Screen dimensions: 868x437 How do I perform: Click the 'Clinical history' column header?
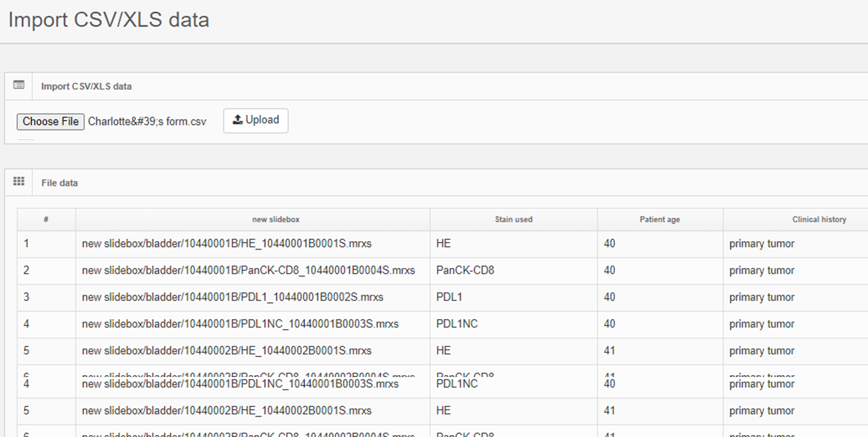tap(819, 219)
